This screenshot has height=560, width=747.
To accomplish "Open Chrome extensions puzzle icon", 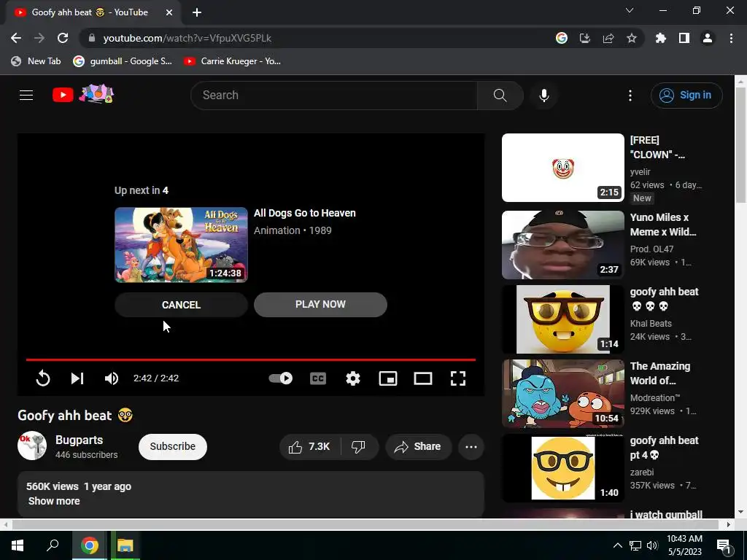I will tap(661, 38).
